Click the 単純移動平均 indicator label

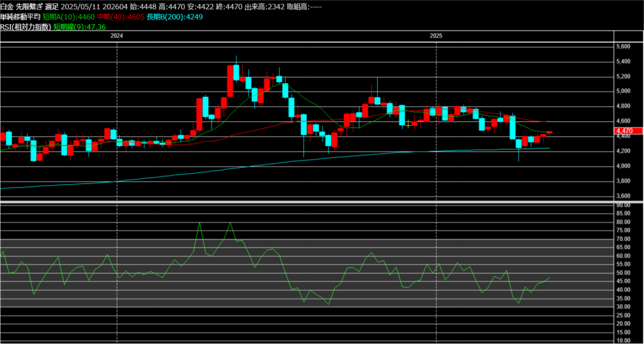click(x=20, y=17)
